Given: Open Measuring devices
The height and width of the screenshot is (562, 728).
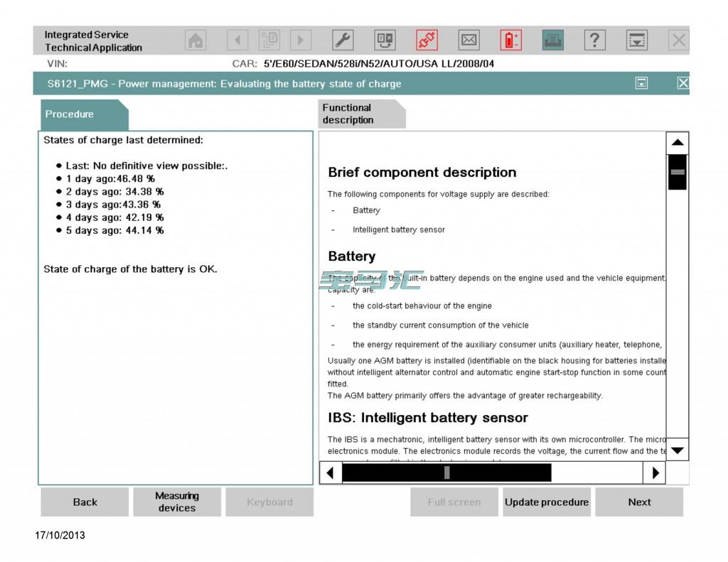Looking at the screenshot, I should tap(177, 502).
